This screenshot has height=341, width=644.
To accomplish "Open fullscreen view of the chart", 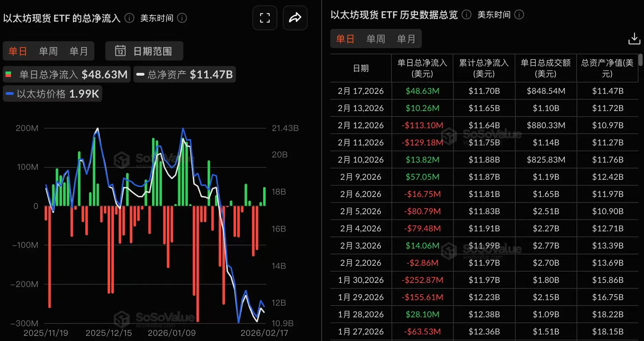I will click(x=265, y=18).
